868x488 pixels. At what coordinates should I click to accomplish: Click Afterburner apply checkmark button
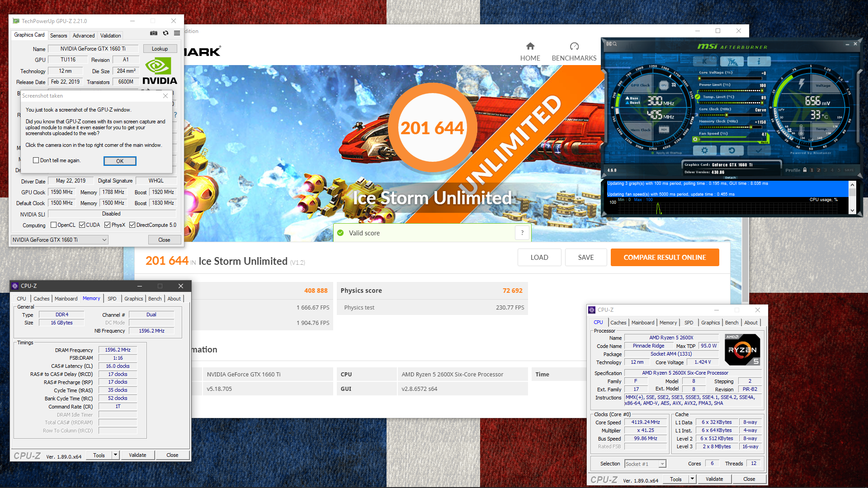coord(758,150)
